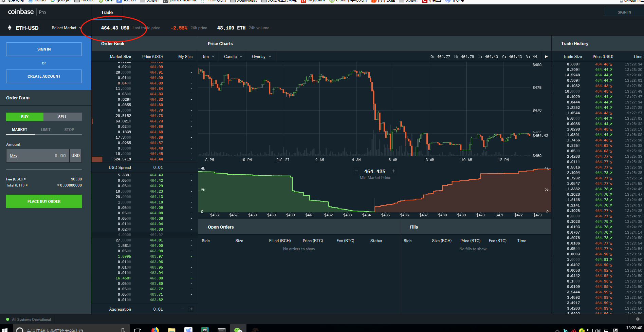Click trade history row with size 2.4268
644x332 pixels.
tap(598, 156)
